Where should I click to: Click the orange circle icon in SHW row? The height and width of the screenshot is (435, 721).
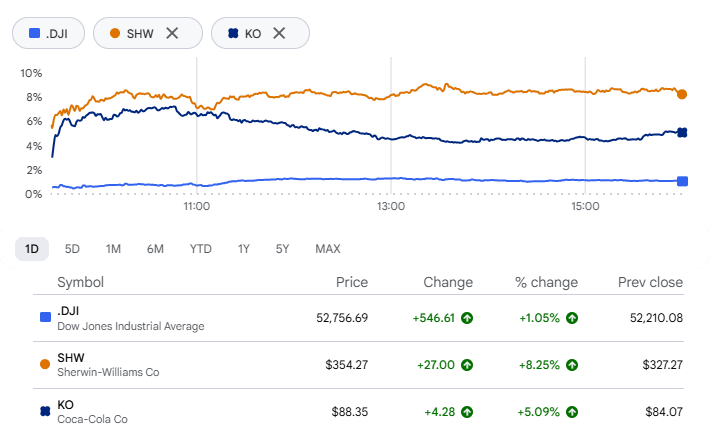45,364
